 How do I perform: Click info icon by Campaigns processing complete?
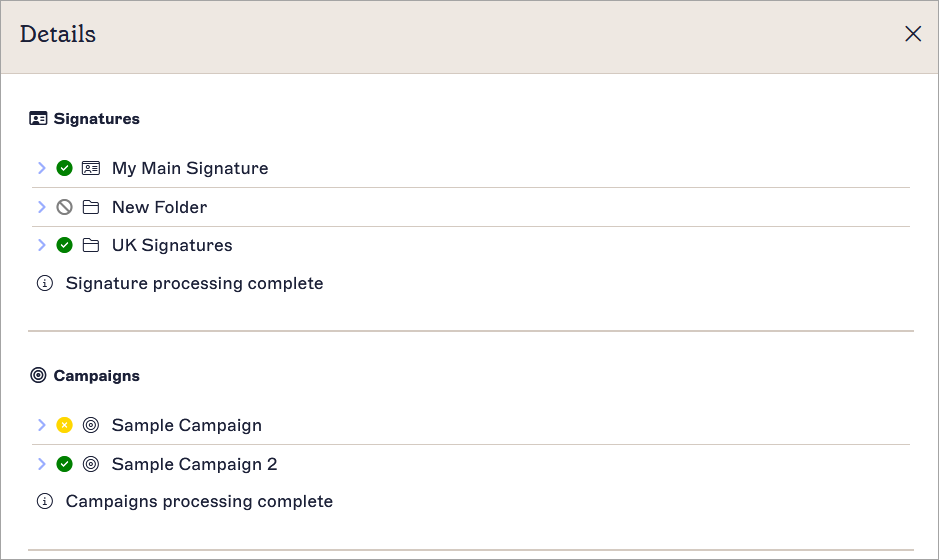point(45,501)
